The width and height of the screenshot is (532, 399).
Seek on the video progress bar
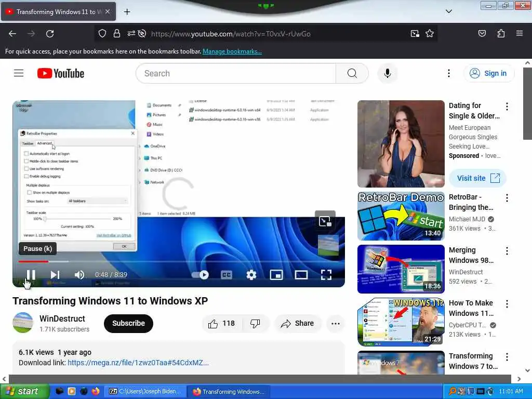tap(179, 262)
